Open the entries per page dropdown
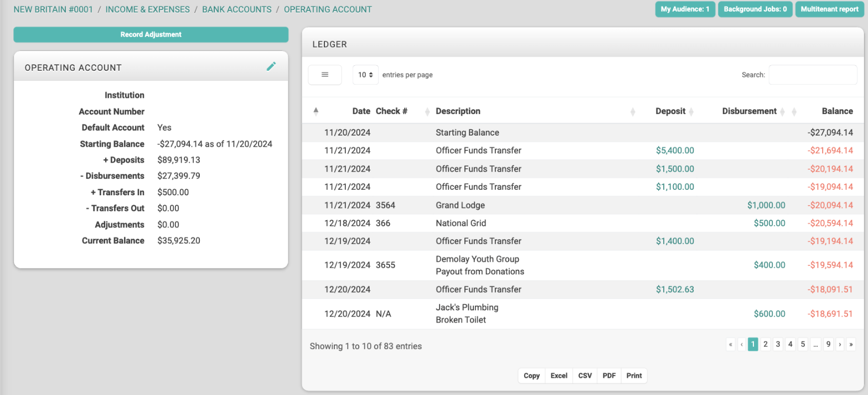Viewport: 868px width, 395px height. coord(365,75)
